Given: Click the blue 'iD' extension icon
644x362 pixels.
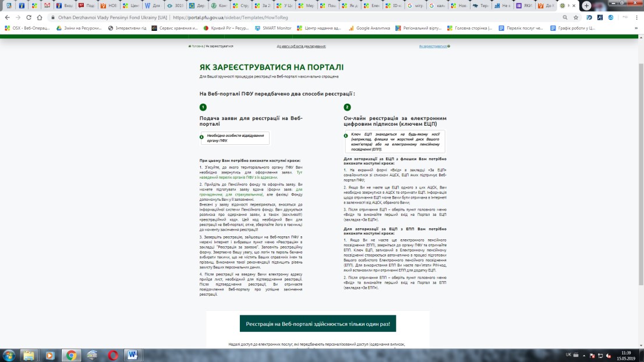Looking at the screenshot, I should pyautogui.click(x=589, y=17).
